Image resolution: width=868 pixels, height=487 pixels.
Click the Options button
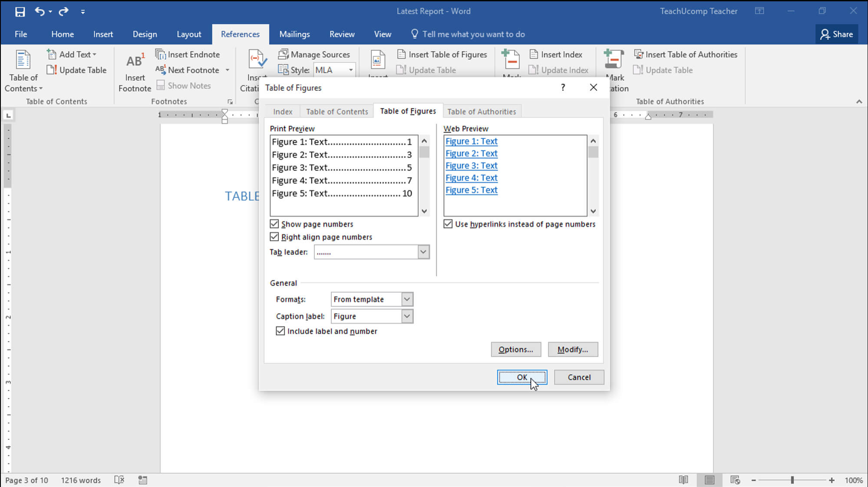click(516, 349)
